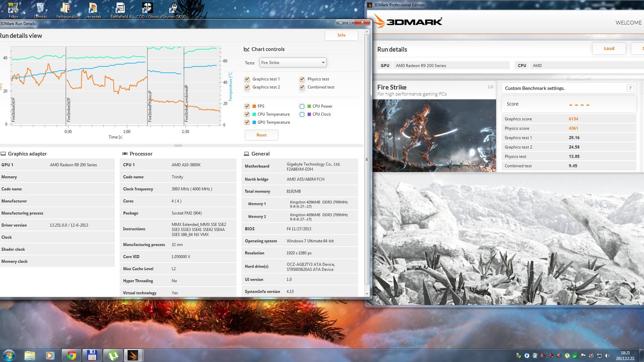
Task: Click the BIOS value F4 11/27/2013
Action: (299, 229)
